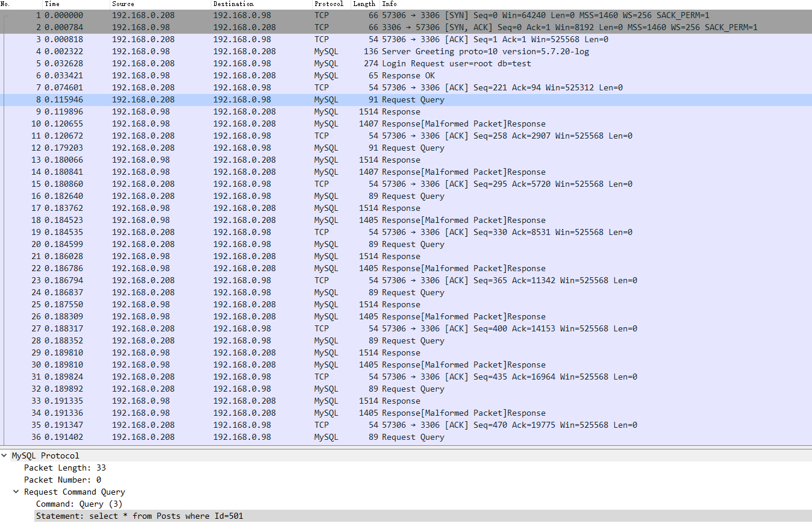
Task: Select packet 15 ACK Ack=5720 row
Action: [406, 184]
